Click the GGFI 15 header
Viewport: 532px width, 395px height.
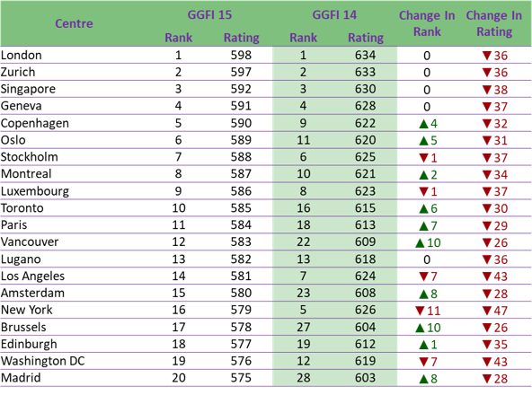point(209,15)
